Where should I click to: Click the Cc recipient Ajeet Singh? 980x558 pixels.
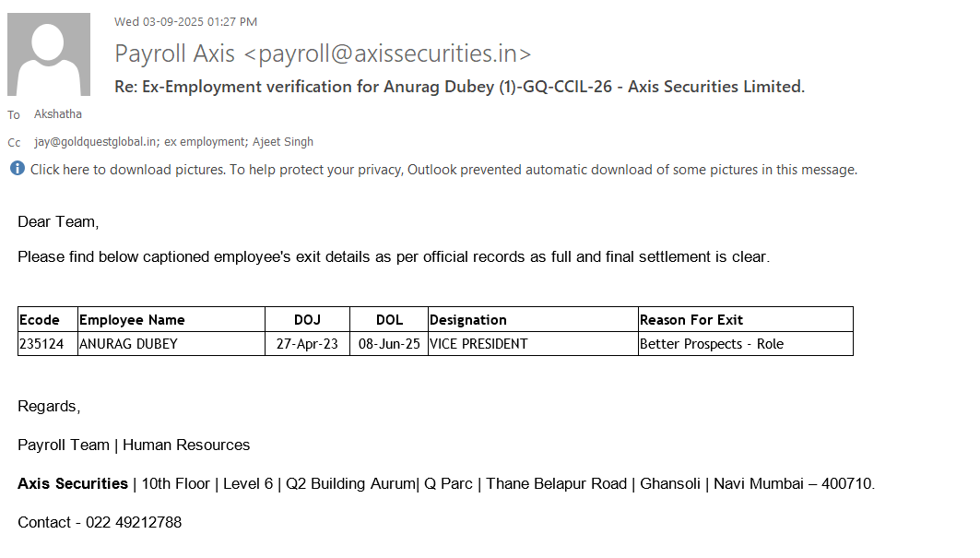[x=283, y=142]
